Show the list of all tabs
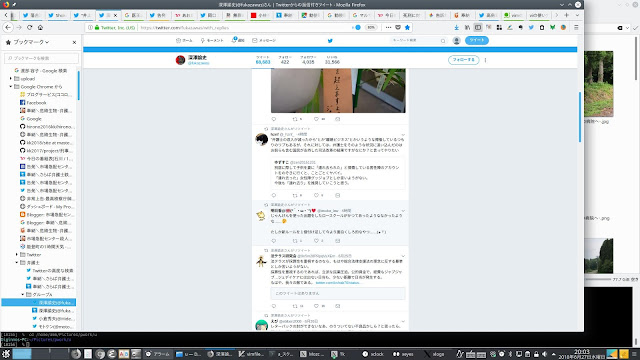 pyautogui.click(x=577, y=15)
